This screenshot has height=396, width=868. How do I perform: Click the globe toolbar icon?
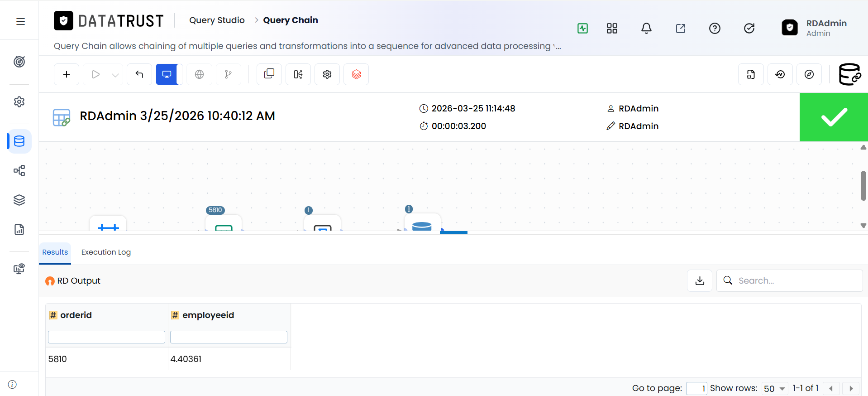click(x=199, y=74)
